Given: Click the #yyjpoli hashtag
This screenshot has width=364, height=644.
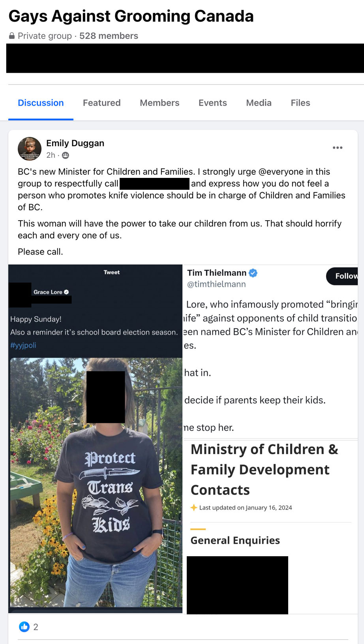Looking at the screenshot, I should click(x=23, y=345).
